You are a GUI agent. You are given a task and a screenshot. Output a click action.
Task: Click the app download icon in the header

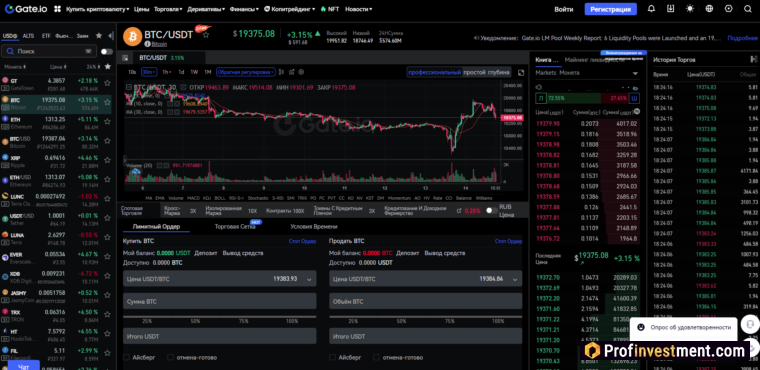click(x=670, y=9)
